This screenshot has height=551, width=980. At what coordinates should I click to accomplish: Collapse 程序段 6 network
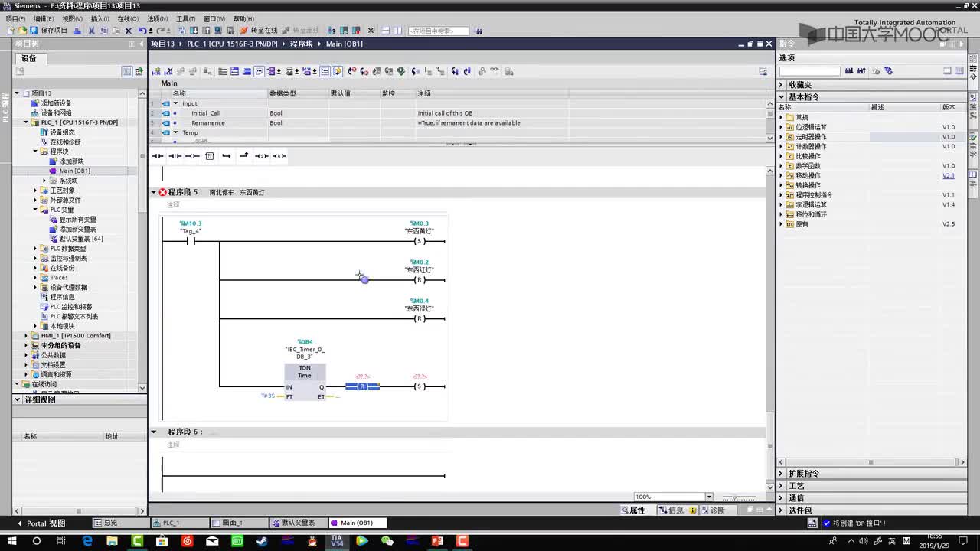[153, 432]
